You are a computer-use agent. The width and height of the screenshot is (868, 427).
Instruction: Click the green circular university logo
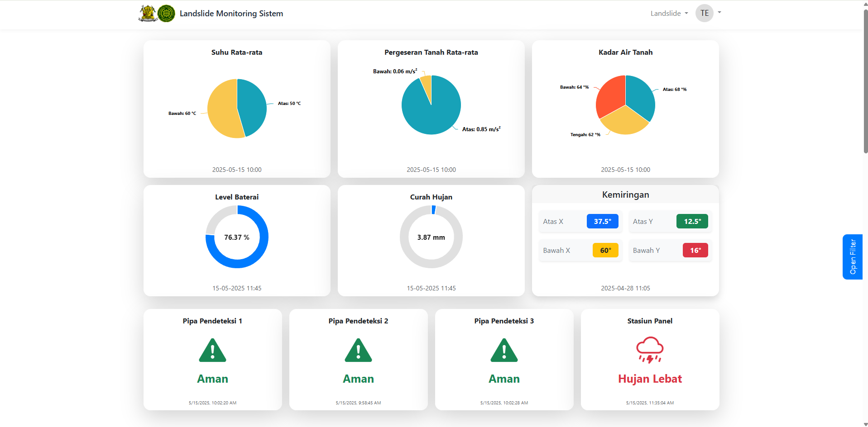[166, 14]
